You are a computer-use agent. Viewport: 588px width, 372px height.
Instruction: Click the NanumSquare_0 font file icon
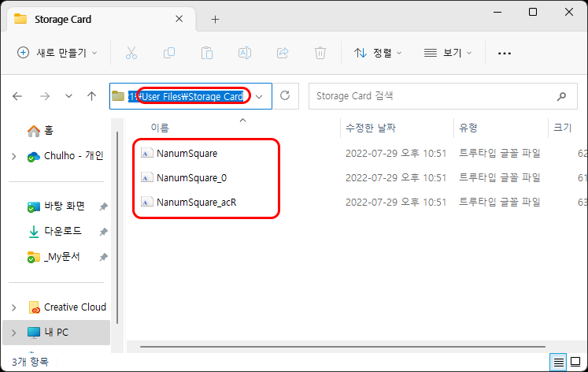[147, 177]
